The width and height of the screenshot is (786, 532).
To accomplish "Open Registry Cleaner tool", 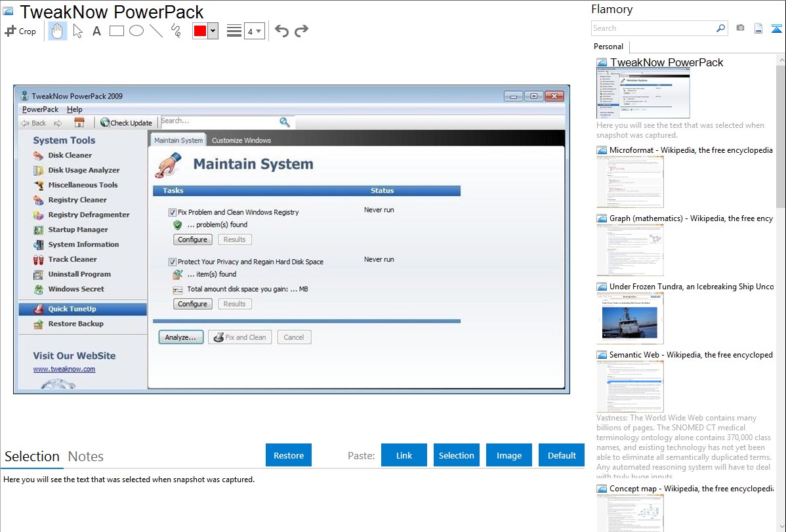I will point(70,199).
